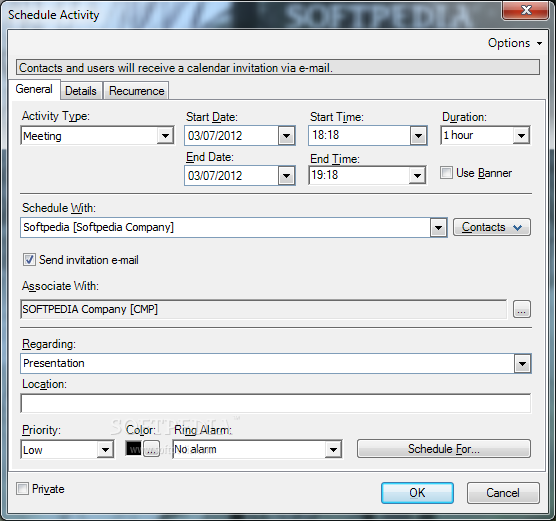Open color picker via ellipsis next to swatch
Screen dimensions: 556x521
coord(151,449)
